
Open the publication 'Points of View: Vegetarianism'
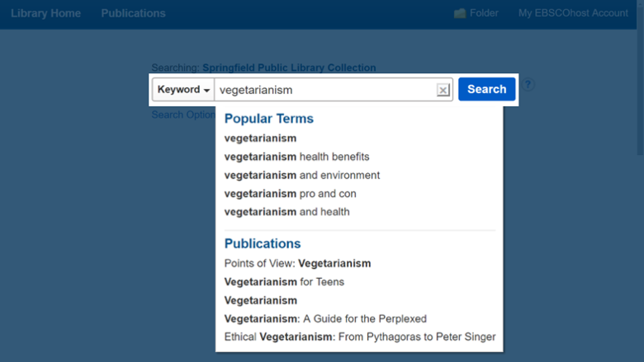(297, 263)
